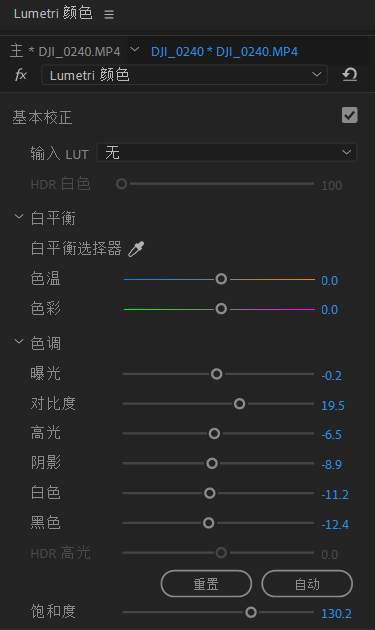This screenshot has height=630, width=375.
Task: Click the 曝光 value -0.2
Action: [332, 376]
